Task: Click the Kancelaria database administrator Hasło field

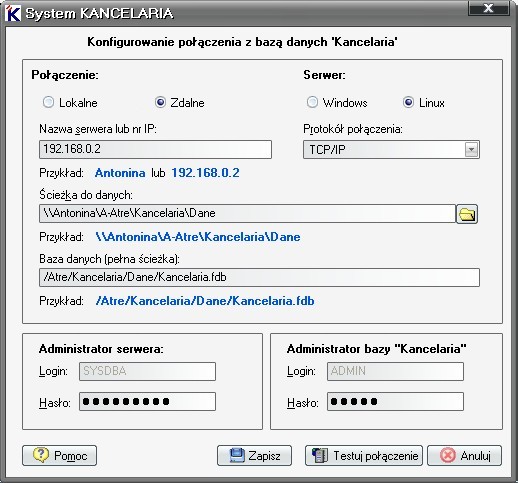Action: coord(395,401)
